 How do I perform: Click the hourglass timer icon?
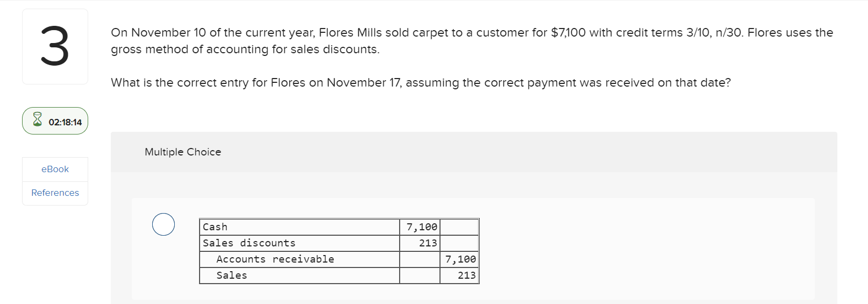37,119
